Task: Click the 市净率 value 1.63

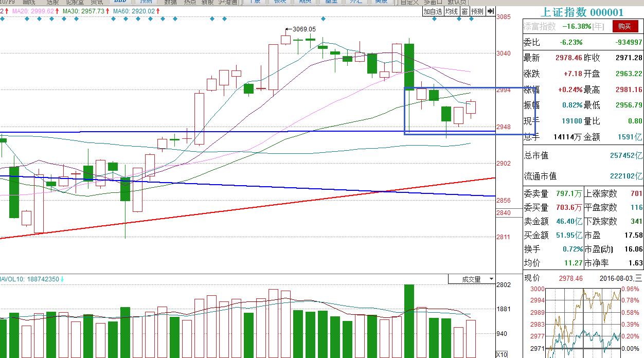Action: point(636,263)
